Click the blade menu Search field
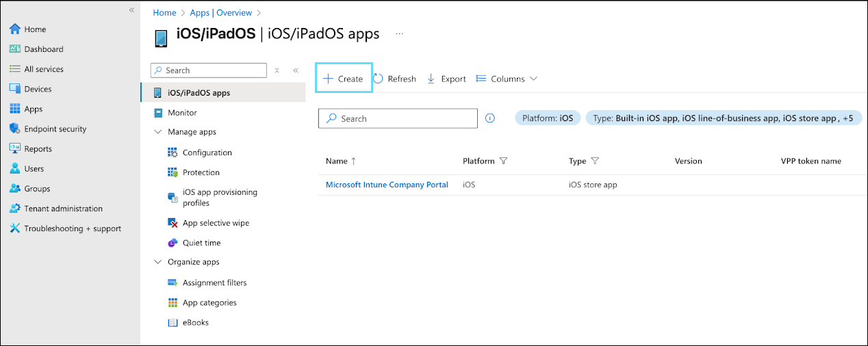Screen dimensions: 868x346 208,70
